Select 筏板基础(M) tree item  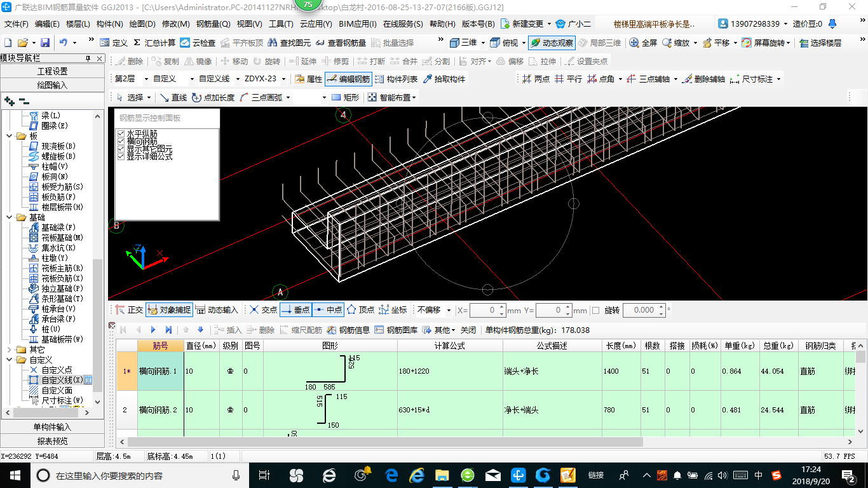click(x=57, y=238)
